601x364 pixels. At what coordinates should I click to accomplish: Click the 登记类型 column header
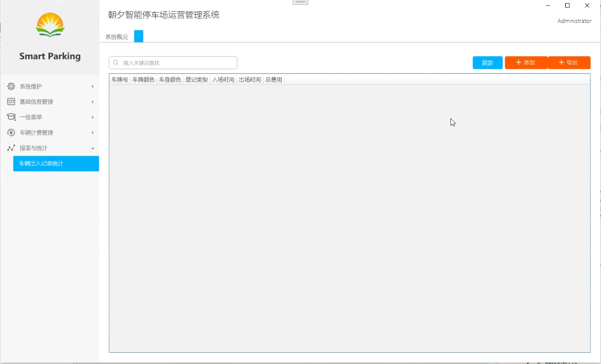click(196, 80)
